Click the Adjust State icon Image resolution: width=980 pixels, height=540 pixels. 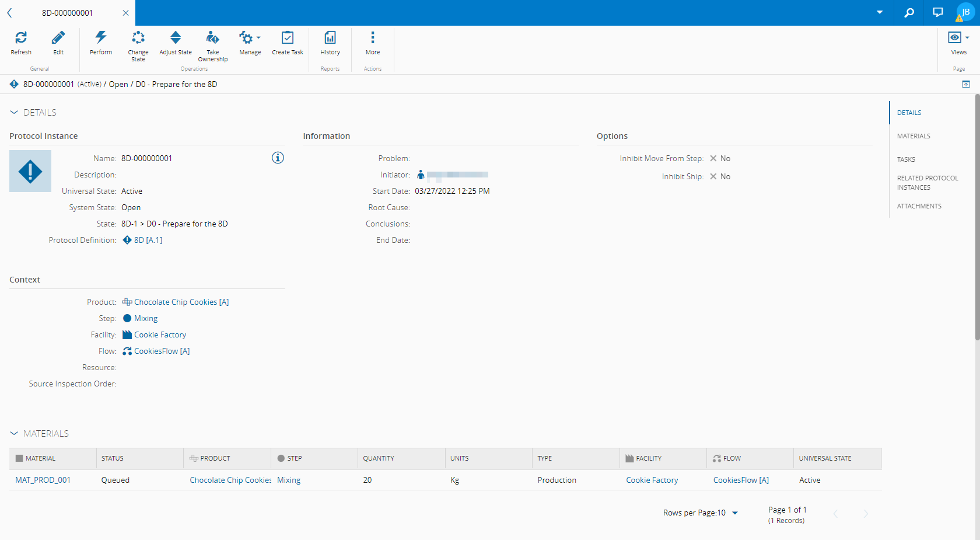[176, 39]
